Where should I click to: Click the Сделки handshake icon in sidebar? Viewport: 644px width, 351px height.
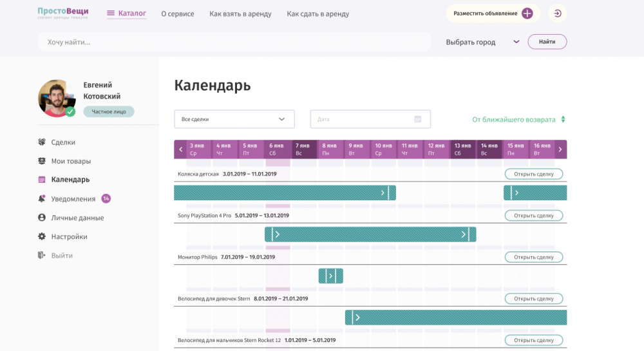(x=42, y=142)
